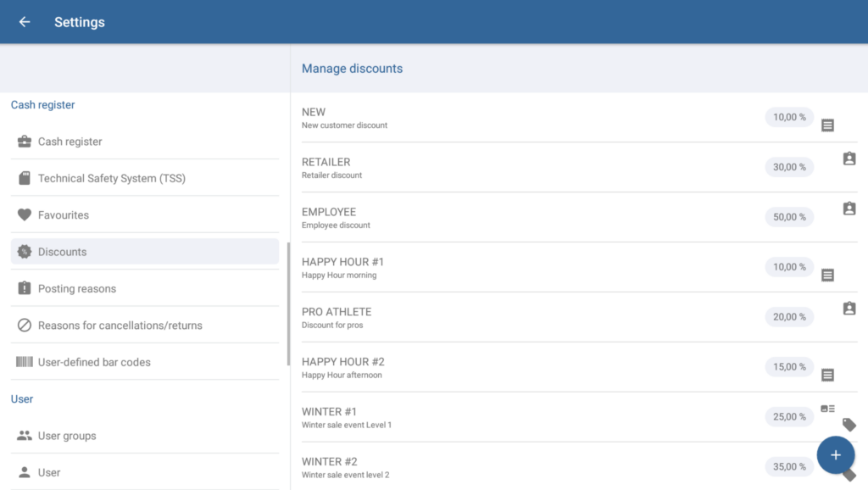868x490 pixels.
Task: Click the receipt icon on HAPPY HOUR #2
Action: point(828,375)
